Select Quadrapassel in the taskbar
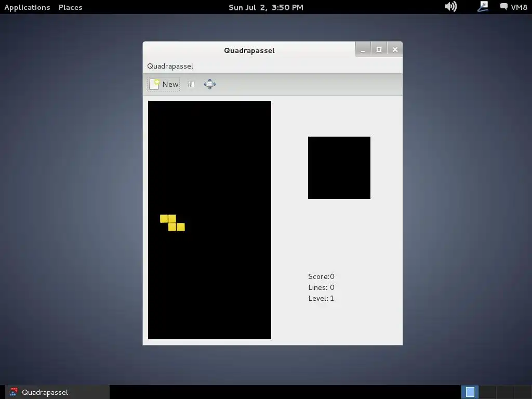The image size is (532, 399). pos(57,392)
